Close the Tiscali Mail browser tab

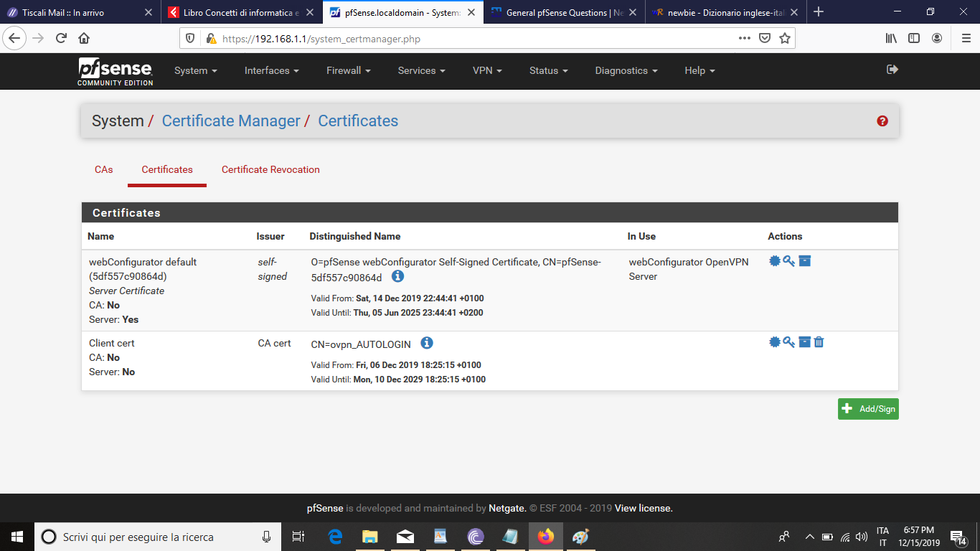pyautogui.click(x=148, y=12)
